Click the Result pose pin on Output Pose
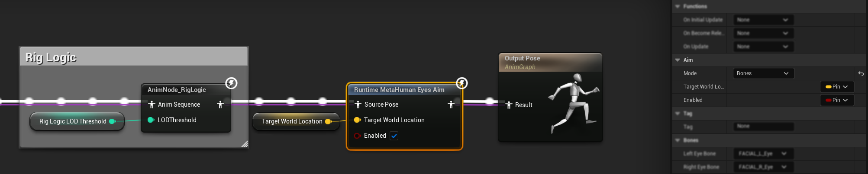Screen dimensions: 868x174 tap(509, 105)
